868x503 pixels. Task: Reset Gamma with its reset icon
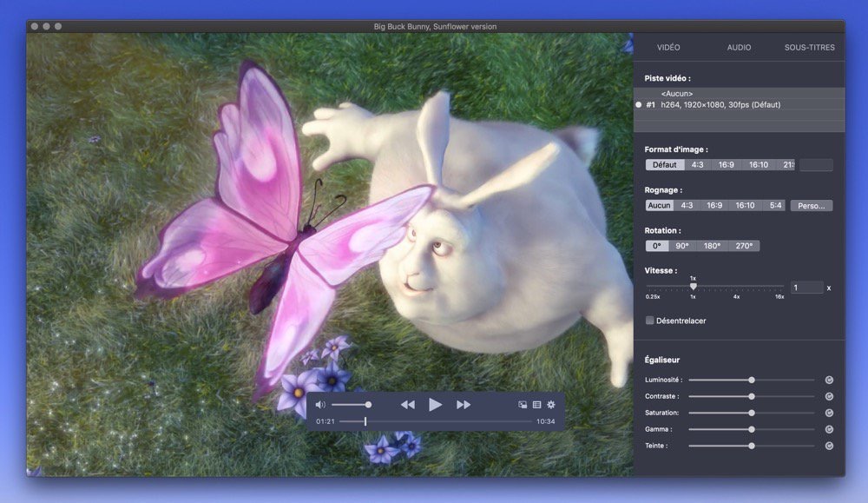[829, 429]
